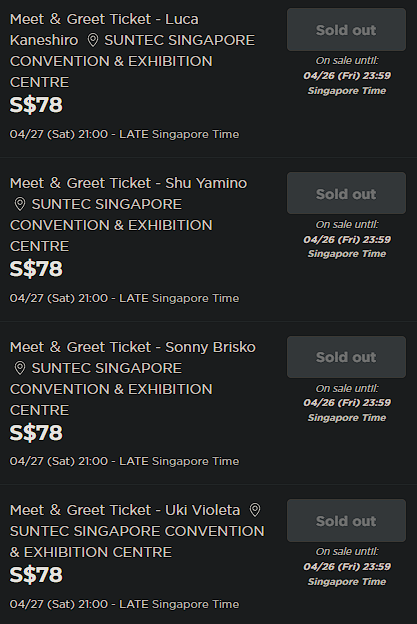Click location pin icon for Uki Violeta ticket

[x=255, y=510]
